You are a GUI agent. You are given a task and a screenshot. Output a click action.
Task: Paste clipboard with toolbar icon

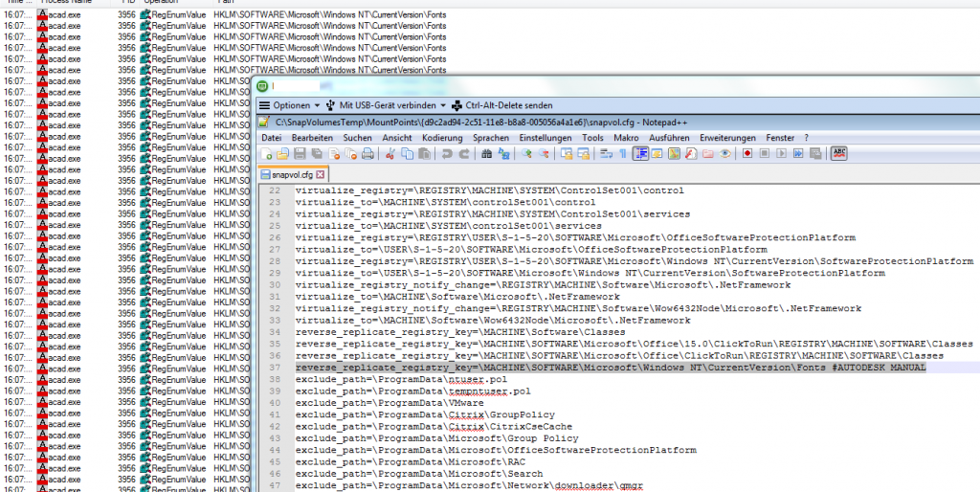tap(424, 154)
